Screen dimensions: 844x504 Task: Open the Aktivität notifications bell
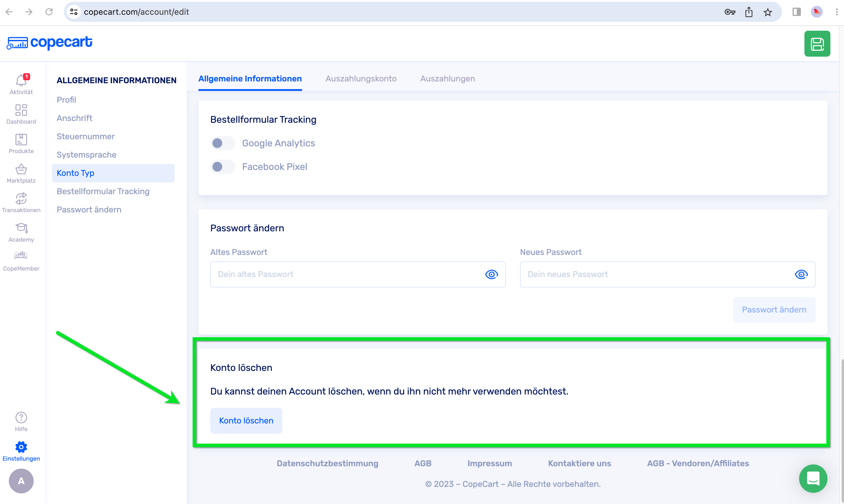tap(21, 81)
